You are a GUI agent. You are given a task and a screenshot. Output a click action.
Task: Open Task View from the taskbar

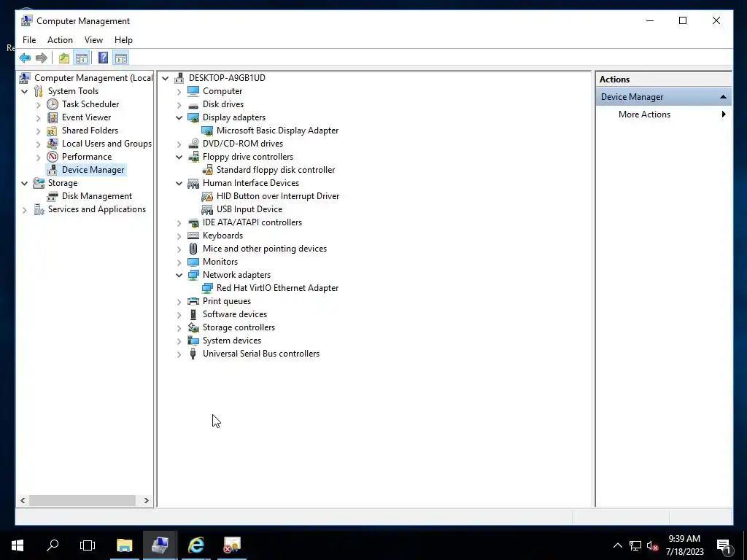pos(88,545)
